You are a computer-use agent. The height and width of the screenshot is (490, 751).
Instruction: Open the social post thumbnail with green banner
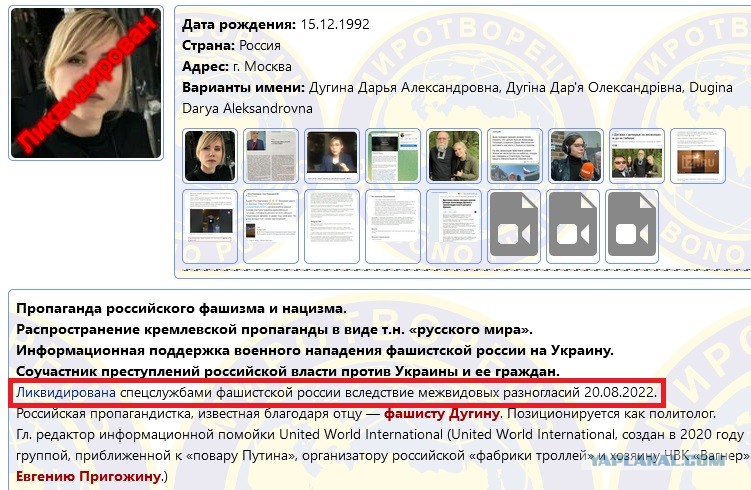tap(393, 156)
